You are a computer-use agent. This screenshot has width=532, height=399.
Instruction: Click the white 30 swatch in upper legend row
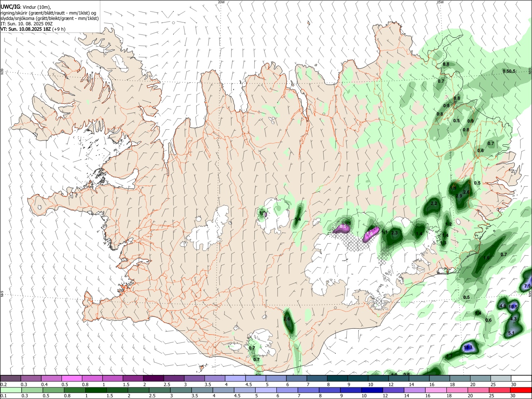click(520, 378)
